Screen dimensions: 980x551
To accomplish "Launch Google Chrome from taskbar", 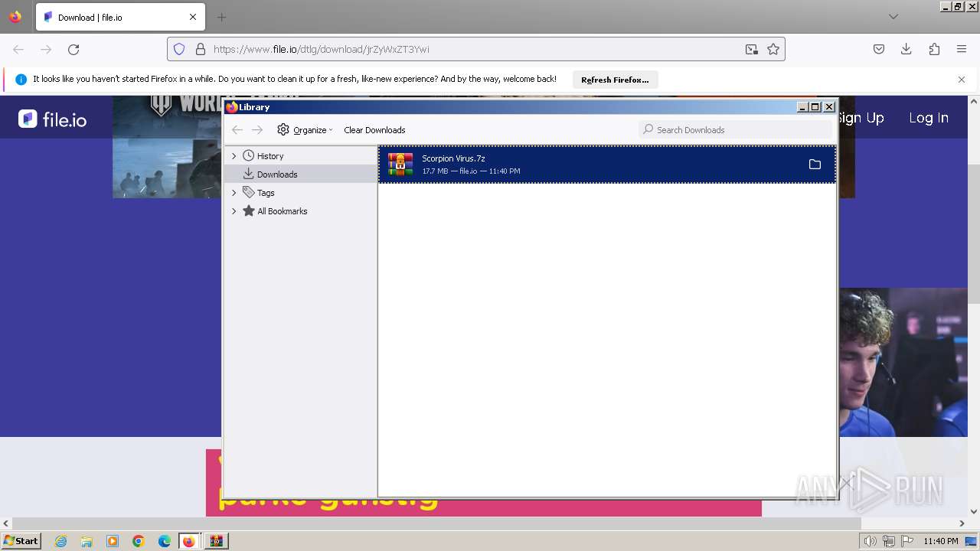I will pyautogui.click(x=139, y=541).
